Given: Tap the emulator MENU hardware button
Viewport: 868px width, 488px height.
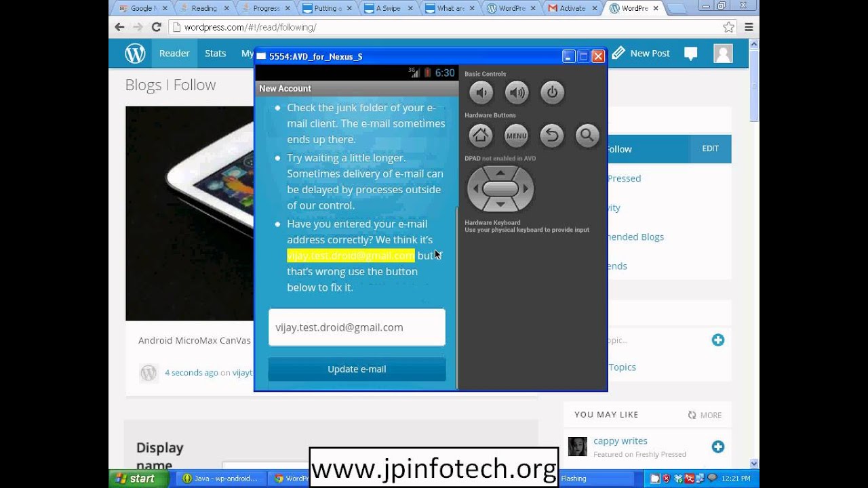Looking at the screenshot, I should click(516, 136).
